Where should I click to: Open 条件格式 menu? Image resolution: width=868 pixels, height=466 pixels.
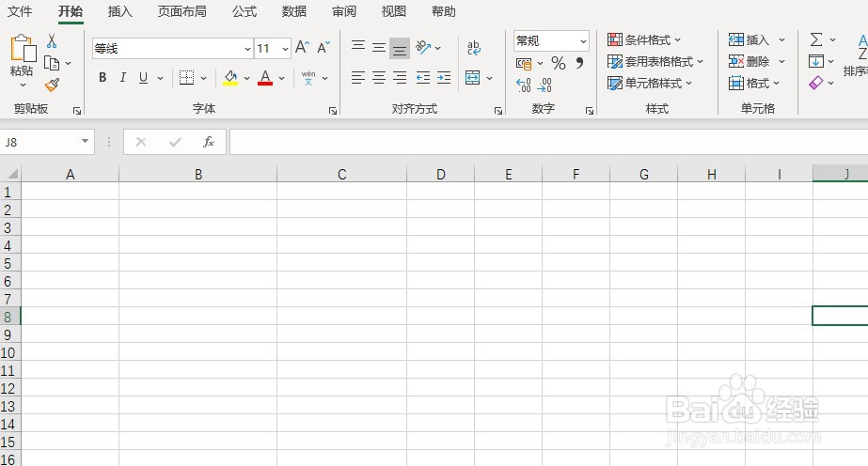click(644, 39)
